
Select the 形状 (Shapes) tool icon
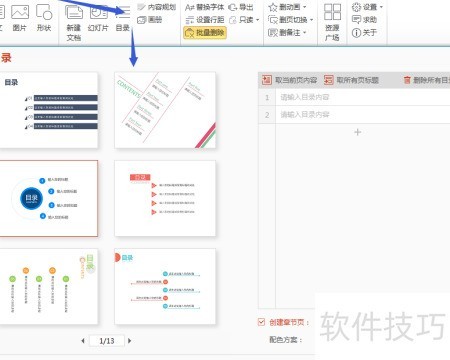[x=44, y=12]
